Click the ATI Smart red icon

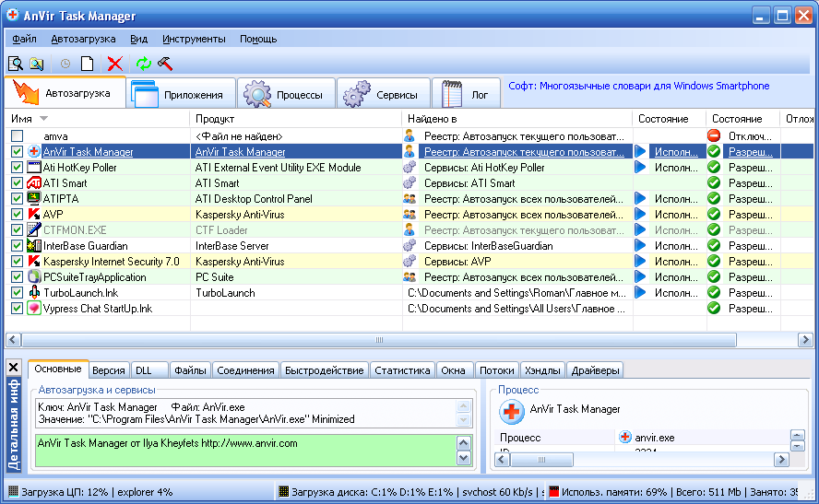(34, 182)
